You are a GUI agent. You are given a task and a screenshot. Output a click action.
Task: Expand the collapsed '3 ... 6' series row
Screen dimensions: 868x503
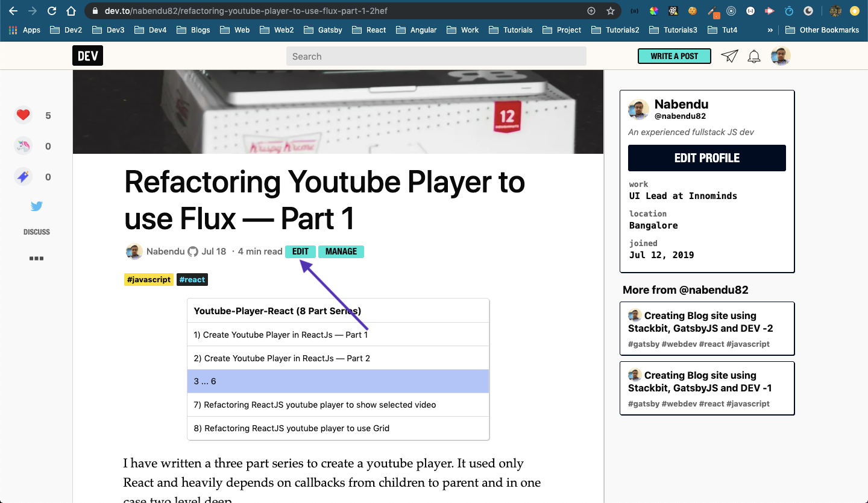tap(338, 381)
